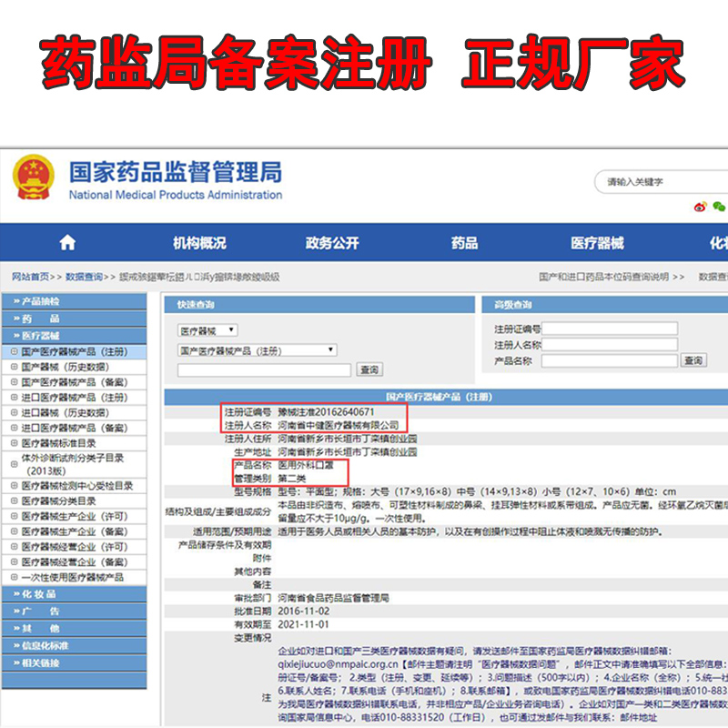Expand 医疗器械标准目录 tree plus icon
Image resolution: width=728 pixels, height=728 pixels.
[x=14, y=443]
